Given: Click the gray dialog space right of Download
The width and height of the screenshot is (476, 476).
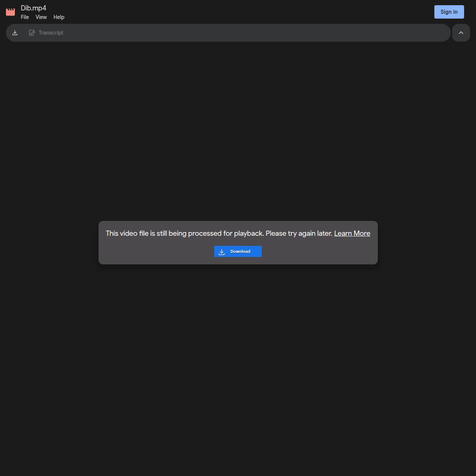Looking at the screenshot, I should pyautogui.click(x=320, y=252).
